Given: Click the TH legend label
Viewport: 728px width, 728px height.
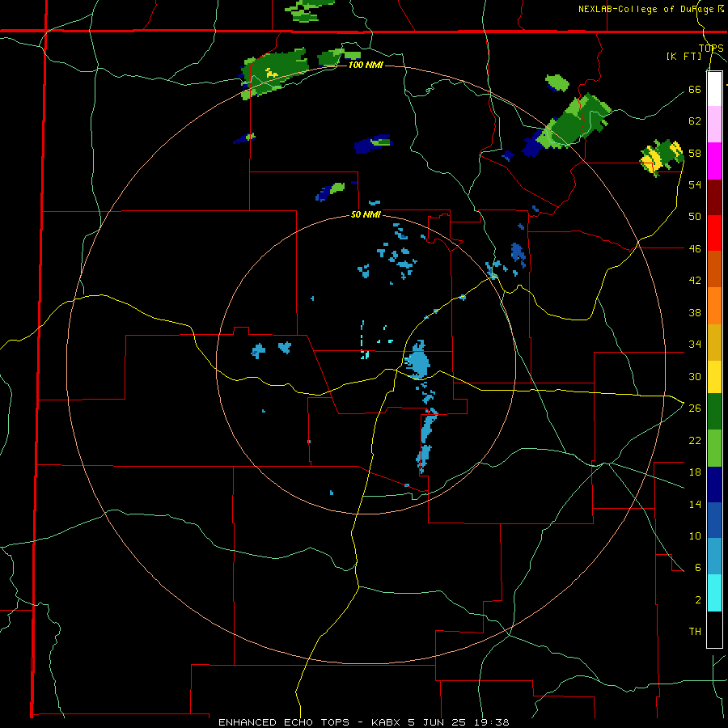Looking at the screenshot, I should [695, 632].
